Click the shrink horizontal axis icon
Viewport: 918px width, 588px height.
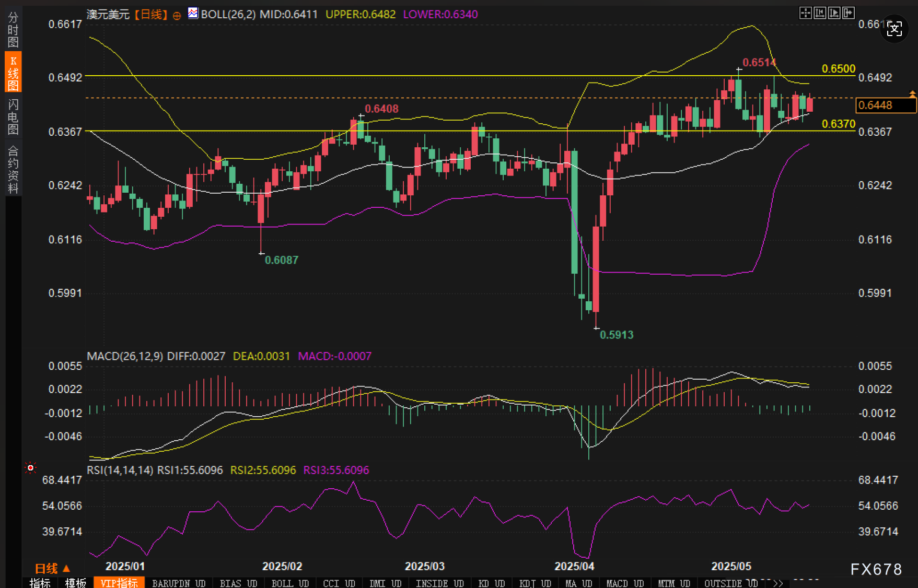tap(820, 13)
